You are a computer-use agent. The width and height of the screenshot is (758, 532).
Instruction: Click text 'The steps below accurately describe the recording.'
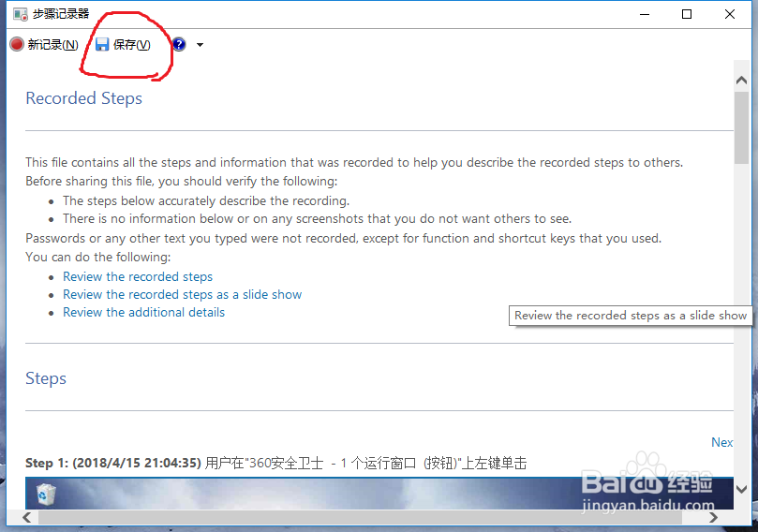tap(206, 200)
